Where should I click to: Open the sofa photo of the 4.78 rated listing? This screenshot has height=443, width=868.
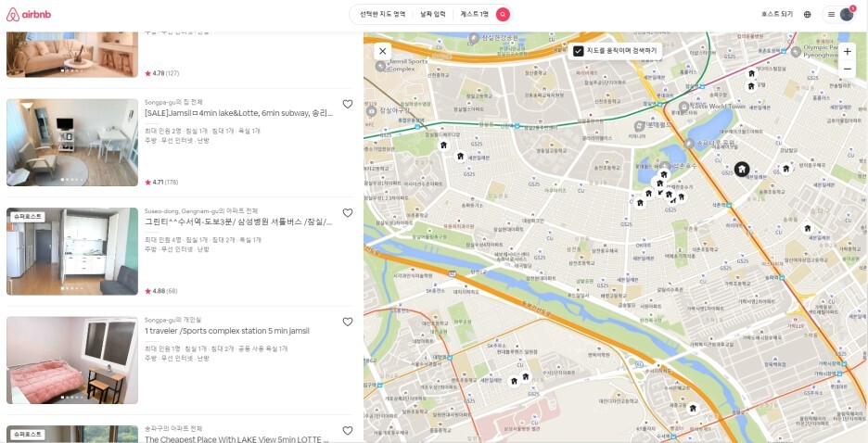coord(72,54)
